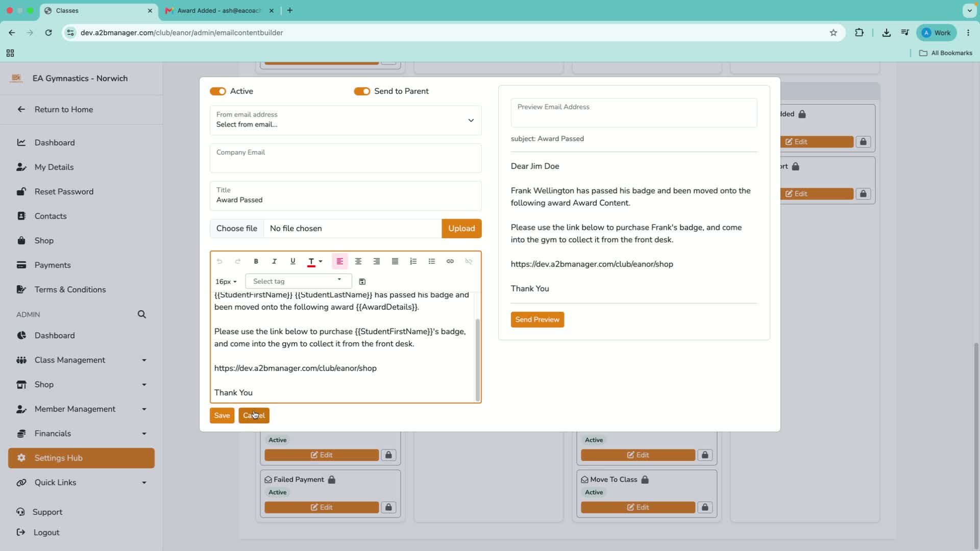The height and width of the screenshot is (551, 980).
Task: Justify the email body text
Action: pyautogui.click(x=395, y=261)
